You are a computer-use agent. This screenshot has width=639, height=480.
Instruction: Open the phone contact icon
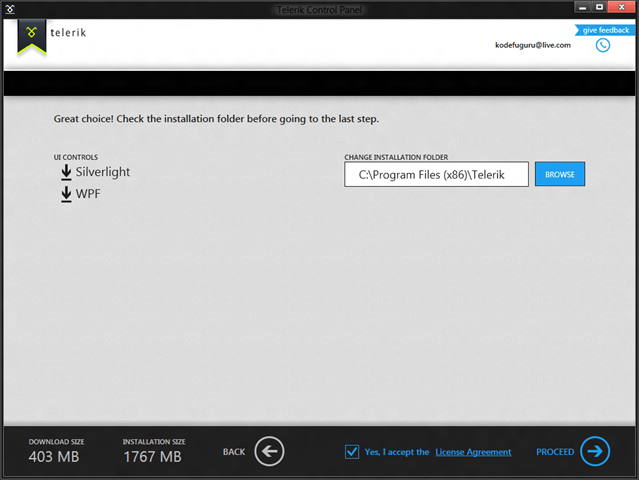tap(603, 45)
